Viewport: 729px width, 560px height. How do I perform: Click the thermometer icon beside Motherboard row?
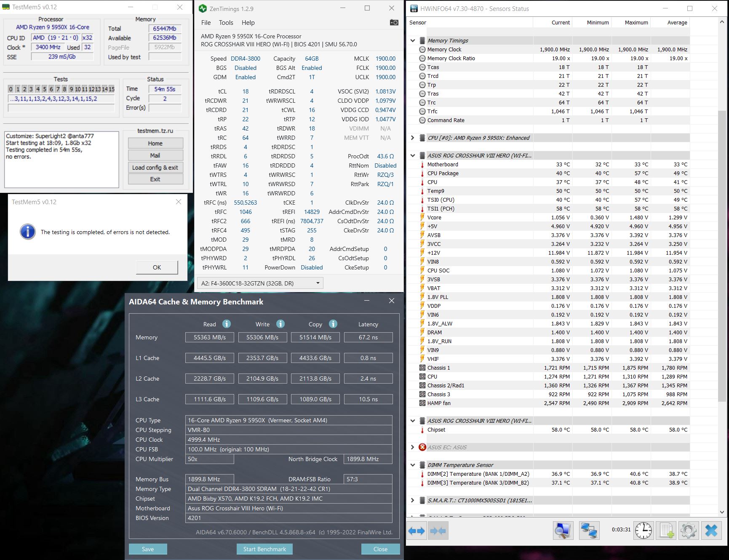pos(422,164)
